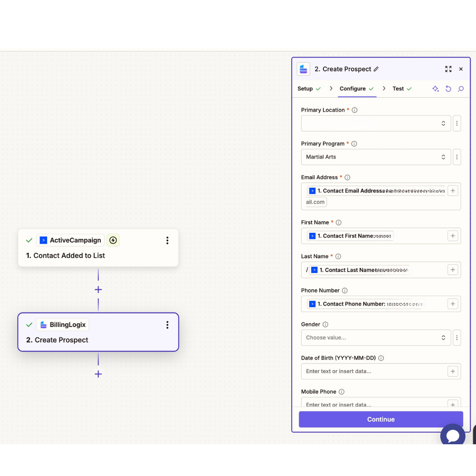Viewport: 476px width, 476px height.
Task: Open the AI assistant sparkle icon
Action: coord(436,88)
